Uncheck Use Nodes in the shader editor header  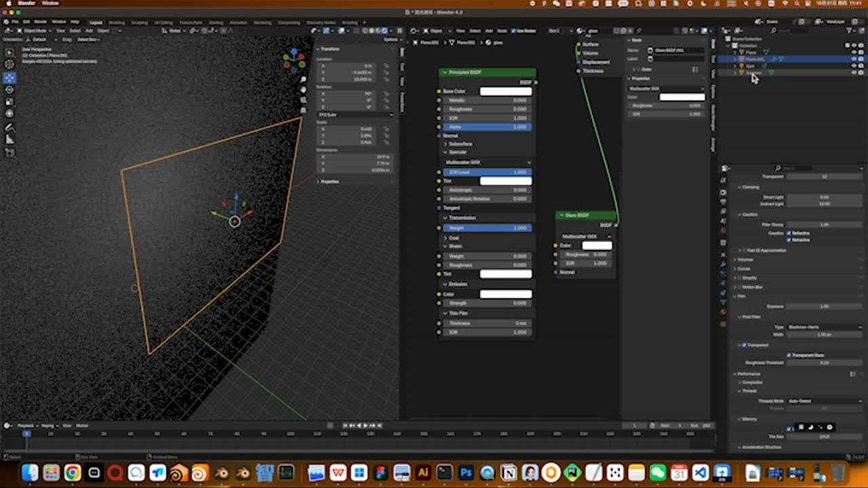(513, 30)
